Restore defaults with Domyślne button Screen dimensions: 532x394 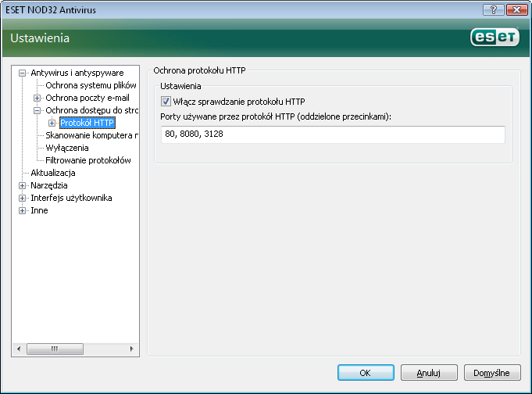click(x=492, y=373)
